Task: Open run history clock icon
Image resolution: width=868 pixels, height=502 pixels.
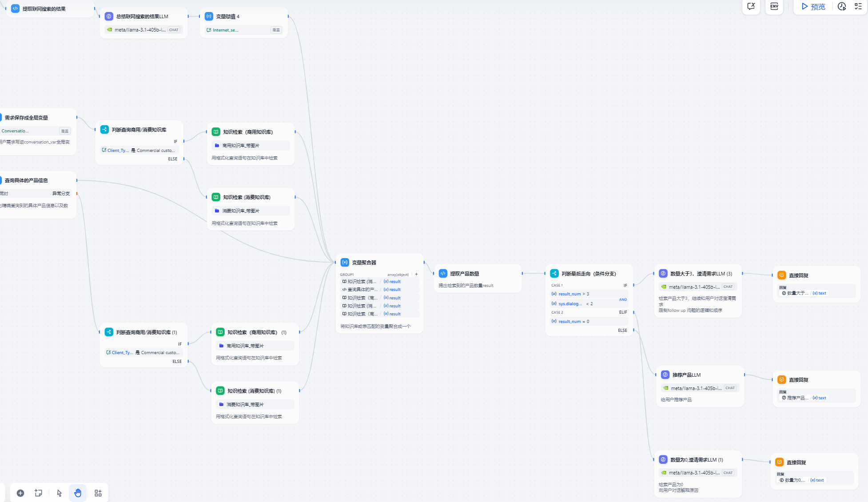Action: (x=841, y=6)
